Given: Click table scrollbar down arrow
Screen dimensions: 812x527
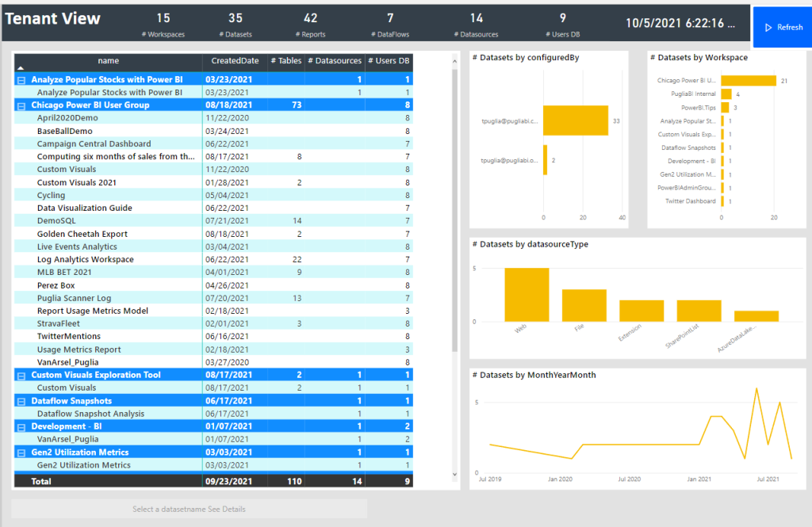Looking at the screenshot, I should coord(454,474).
